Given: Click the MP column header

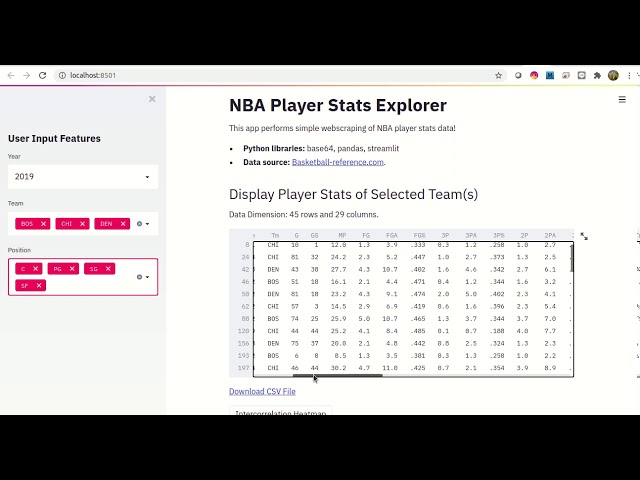Looking at the screenshot, I should 342,236.
